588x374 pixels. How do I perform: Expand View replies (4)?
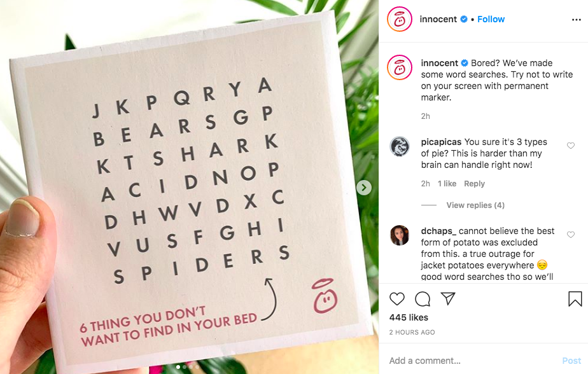click(475, 205)
